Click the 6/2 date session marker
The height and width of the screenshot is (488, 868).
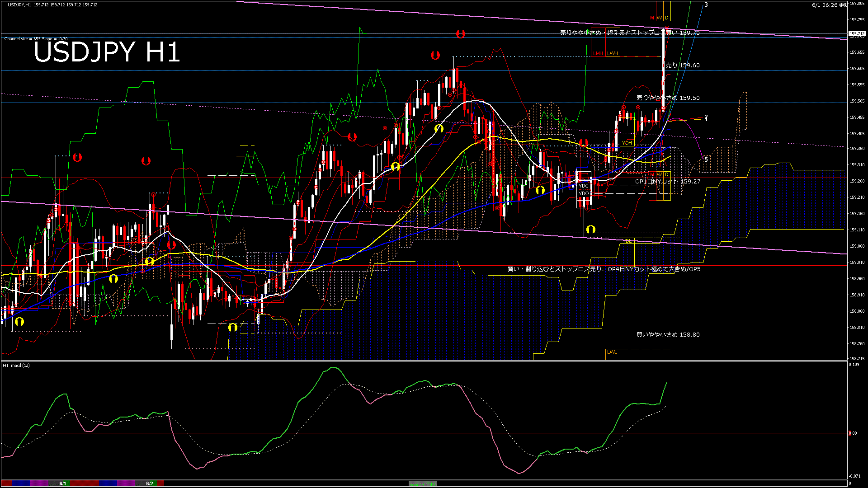(150, 483)
